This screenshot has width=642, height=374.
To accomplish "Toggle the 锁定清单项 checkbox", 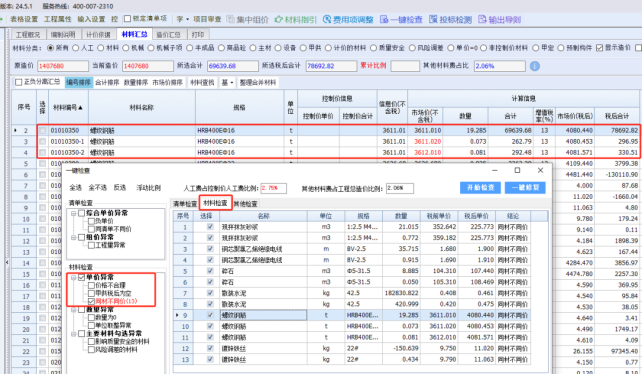I will tap(127, 18).
